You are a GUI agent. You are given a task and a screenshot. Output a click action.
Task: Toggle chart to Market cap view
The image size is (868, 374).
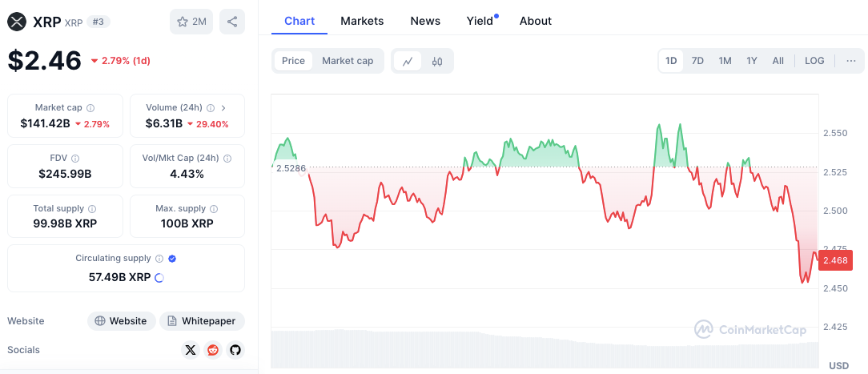348,61
